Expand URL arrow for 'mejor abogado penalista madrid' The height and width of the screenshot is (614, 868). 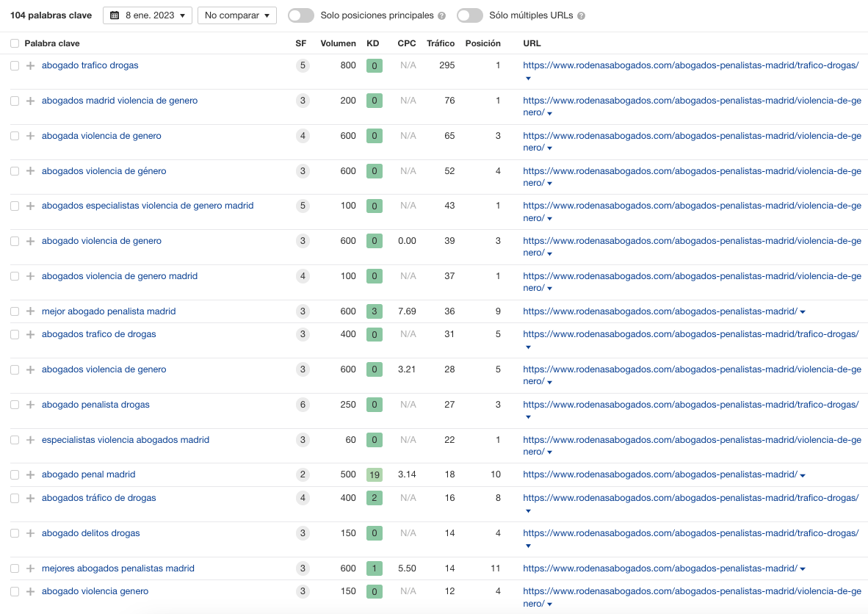(x=803, y=312)
